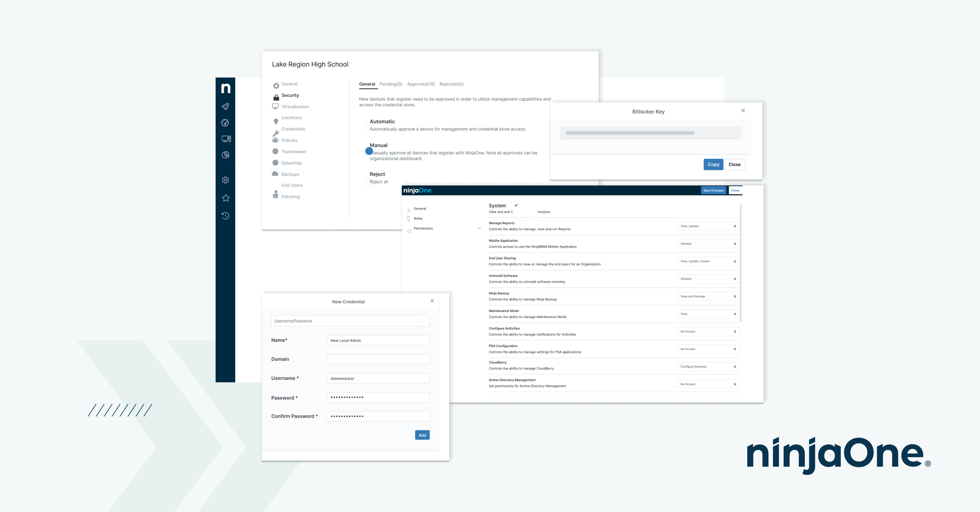Click the 'Lake Region High School' title
The image size is (980, 512).
coord(310,65)
